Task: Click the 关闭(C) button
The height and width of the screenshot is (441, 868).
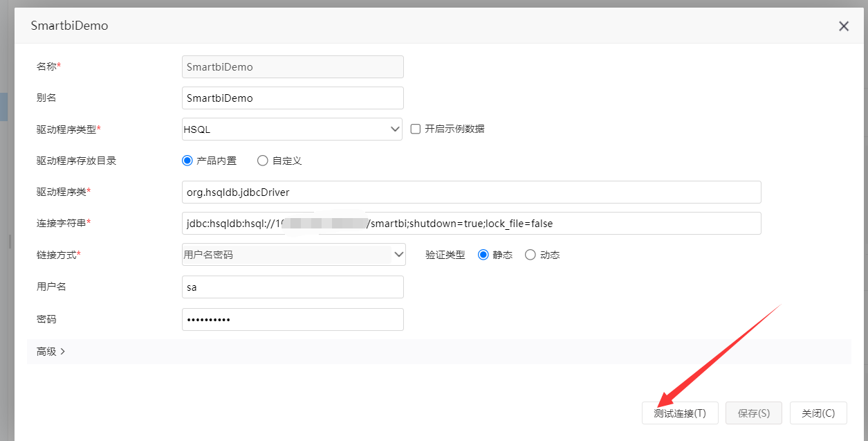Action: coord(818,413)
